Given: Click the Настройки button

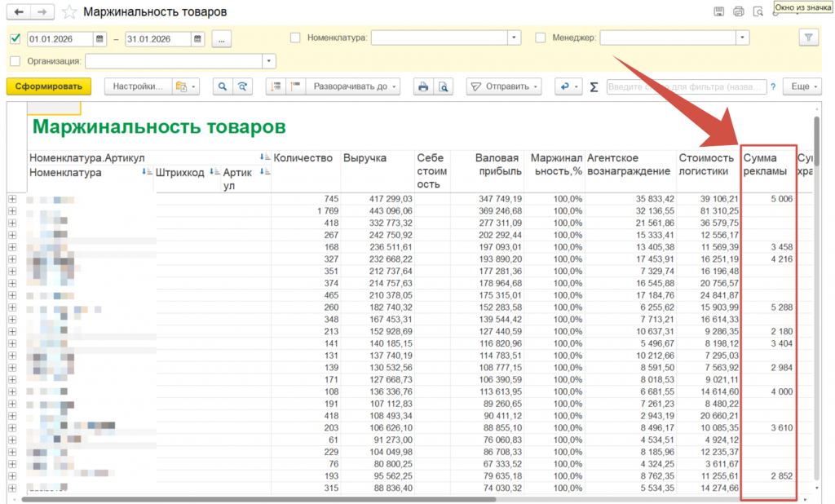Looking at the screenshot, I should [139, 86].
